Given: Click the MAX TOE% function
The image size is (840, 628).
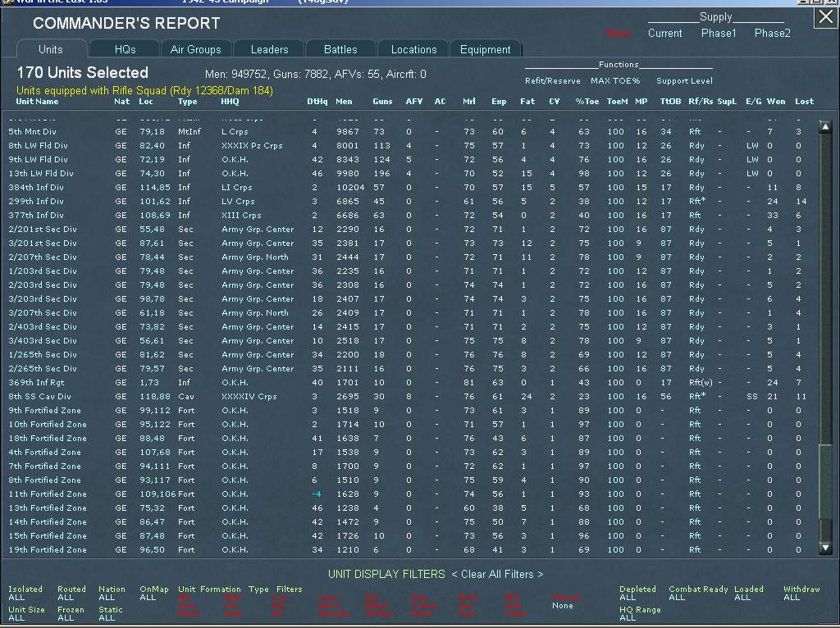Looking at the screenshot, I should [615, 81].
